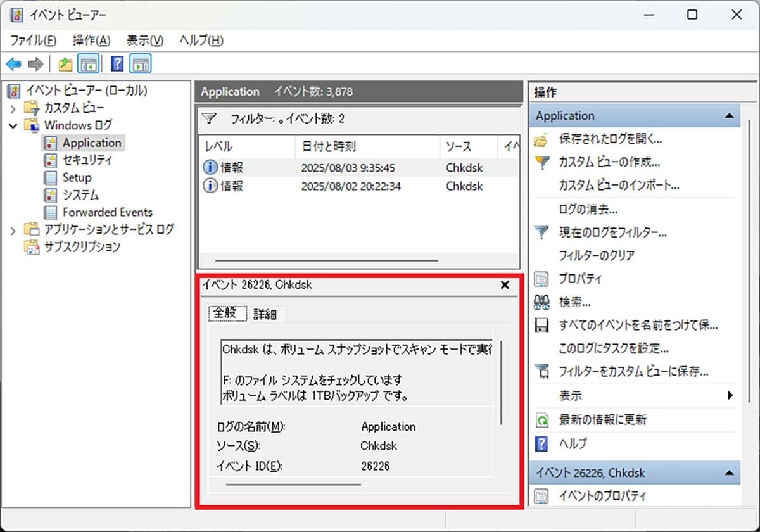This screenshot has width=760, height=532.
Task: Toggle the show/hide console tree icon
Action: pos(87,64)
